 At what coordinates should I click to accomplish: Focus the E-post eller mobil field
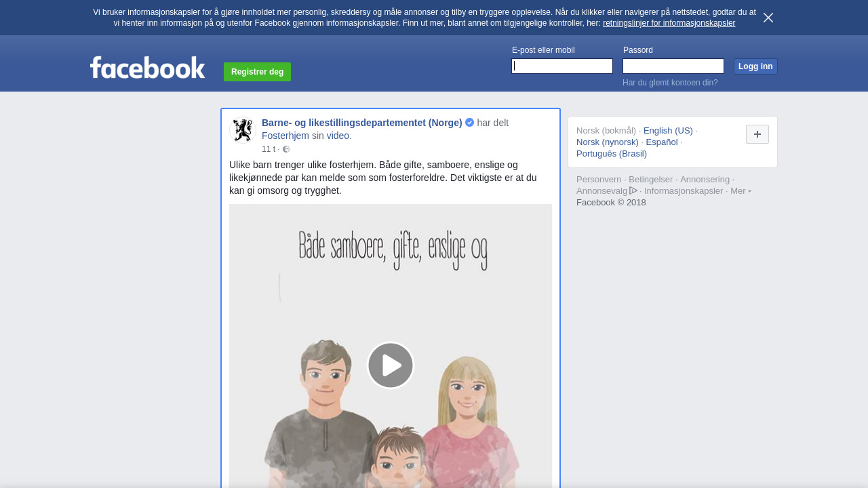(562, 66)
